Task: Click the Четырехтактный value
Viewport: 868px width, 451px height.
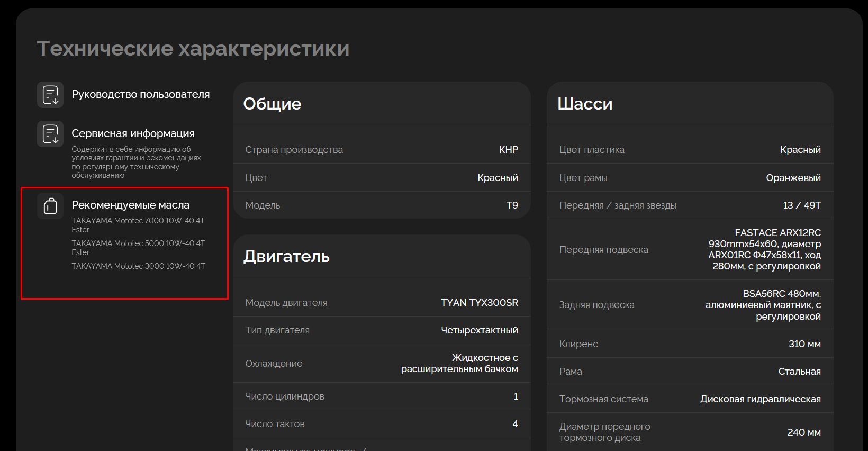Action: pyautogui.click(x=479, y=330)
